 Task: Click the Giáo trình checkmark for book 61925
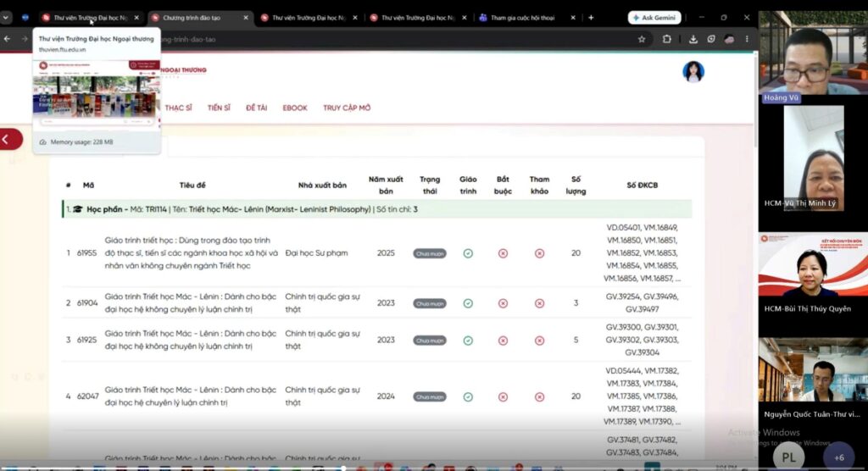click(468, 341)
